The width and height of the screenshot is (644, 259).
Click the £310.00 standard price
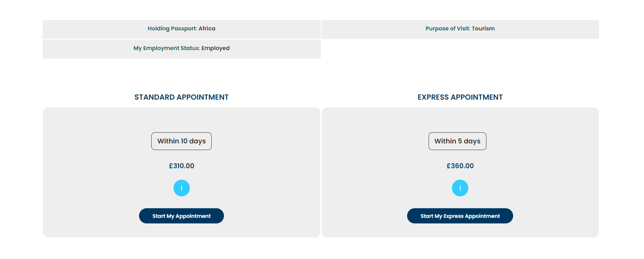coord(181,166)
